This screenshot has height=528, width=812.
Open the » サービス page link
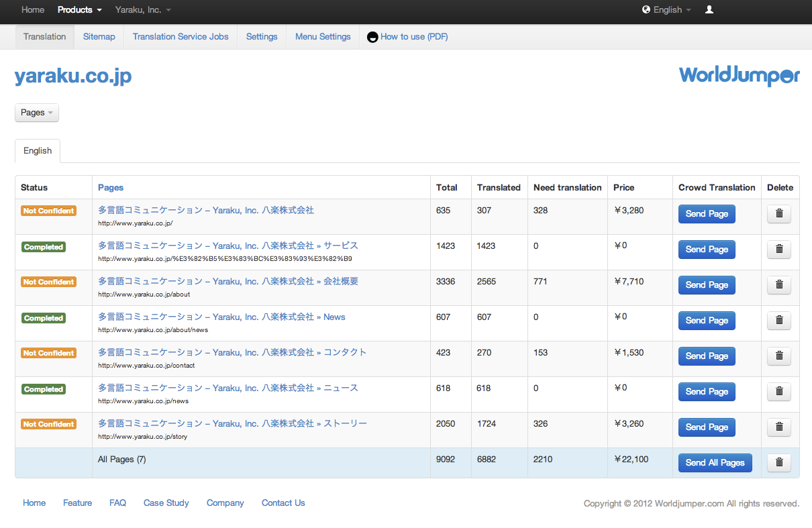(228, 246)
